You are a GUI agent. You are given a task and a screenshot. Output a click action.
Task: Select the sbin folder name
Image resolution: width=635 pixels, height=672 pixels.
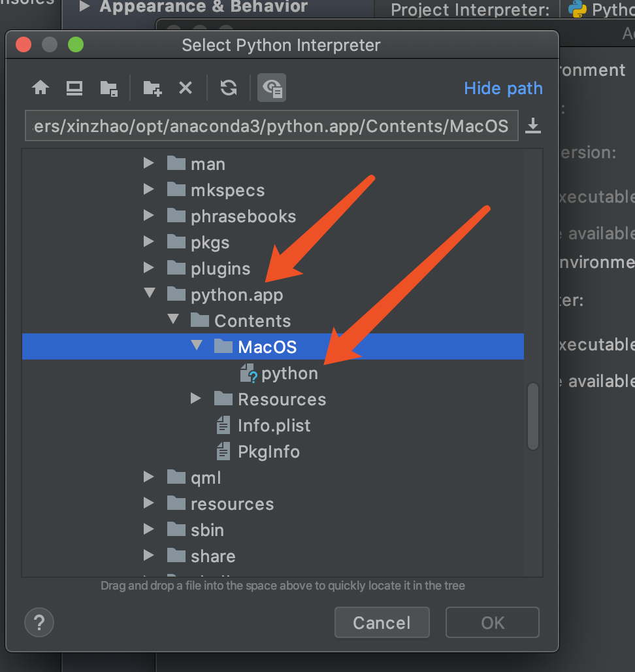click(207, 530)
